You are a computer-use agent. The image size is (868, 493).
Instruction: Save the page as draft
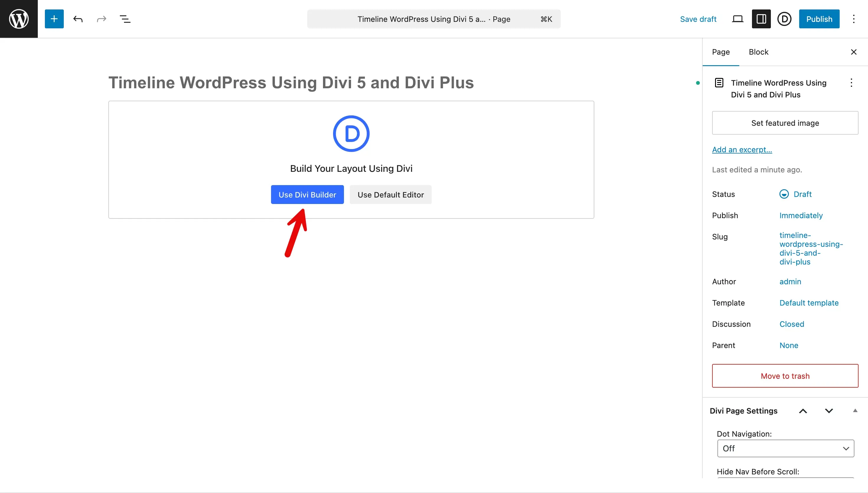pyautogui.click(x=698, y=19)
